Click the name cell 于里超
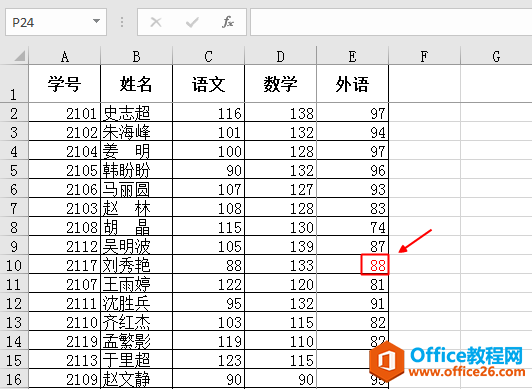 tap(136, 359)
